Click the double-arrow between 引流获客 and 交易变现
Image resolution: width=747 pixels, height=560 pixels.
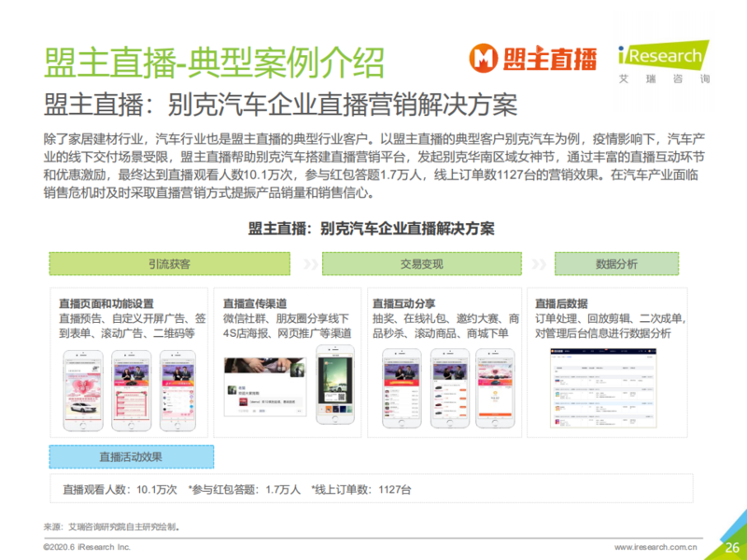[311, 264]
